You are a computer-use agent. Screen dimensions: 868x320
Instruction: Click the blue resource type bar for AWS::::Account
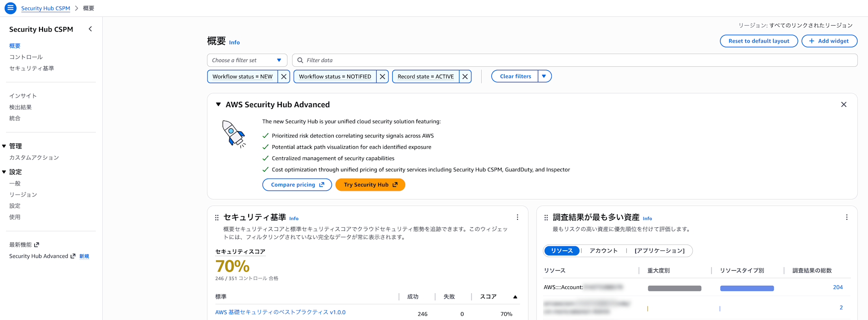(x=747, y=288)
